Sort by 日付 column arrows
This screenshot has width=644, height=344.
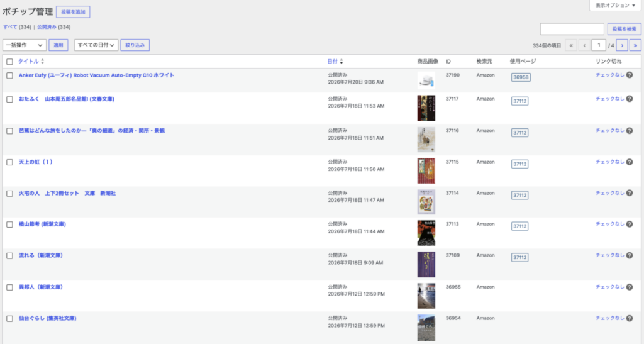[x=341, y=62]
